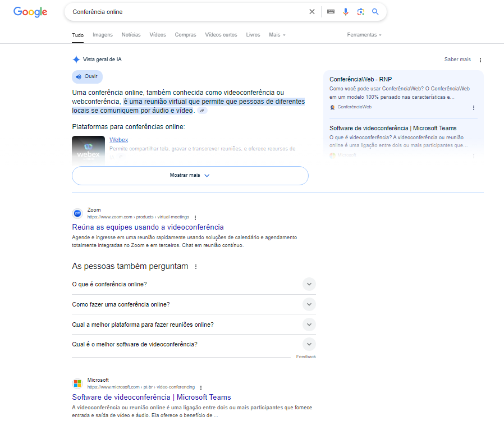Click the Microsoft favicon
Image resolution: width=504 pixels, height=425 pixels.
pos(77,383)
